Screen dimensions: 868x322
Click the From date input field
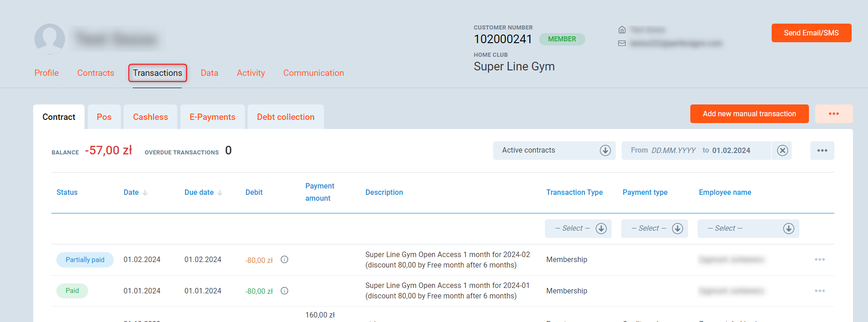673,150
